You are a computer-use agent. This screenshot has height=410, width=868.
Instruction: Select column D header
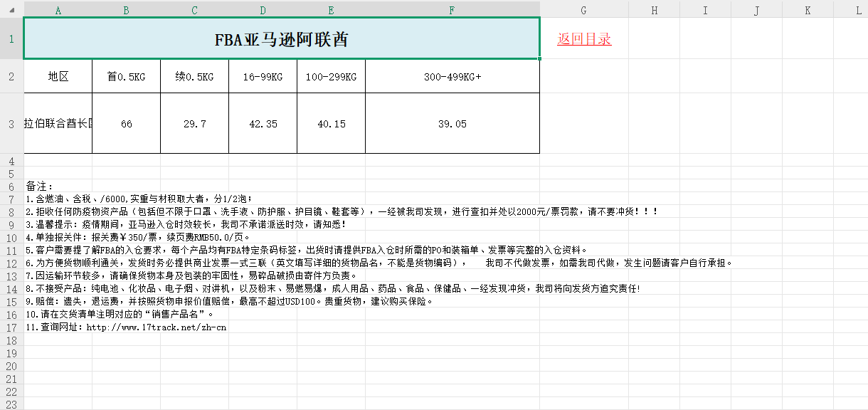point(263,10)
